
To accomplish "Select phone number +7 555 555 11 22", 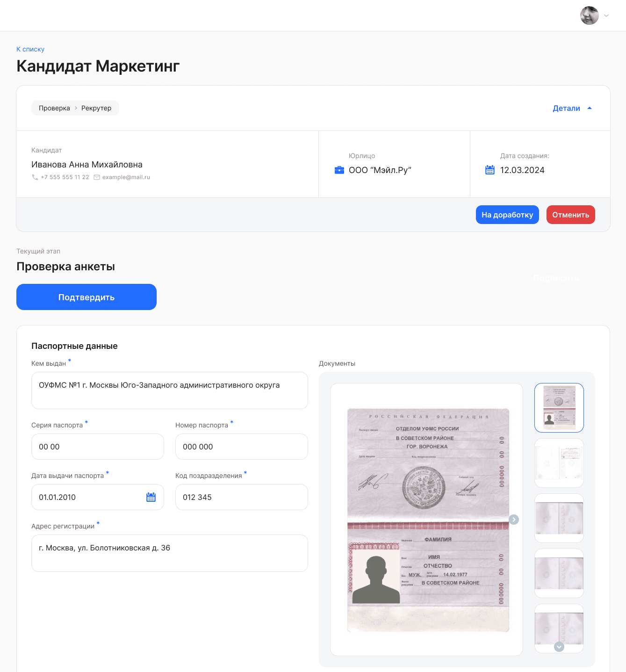I will (x=65, y=177).
